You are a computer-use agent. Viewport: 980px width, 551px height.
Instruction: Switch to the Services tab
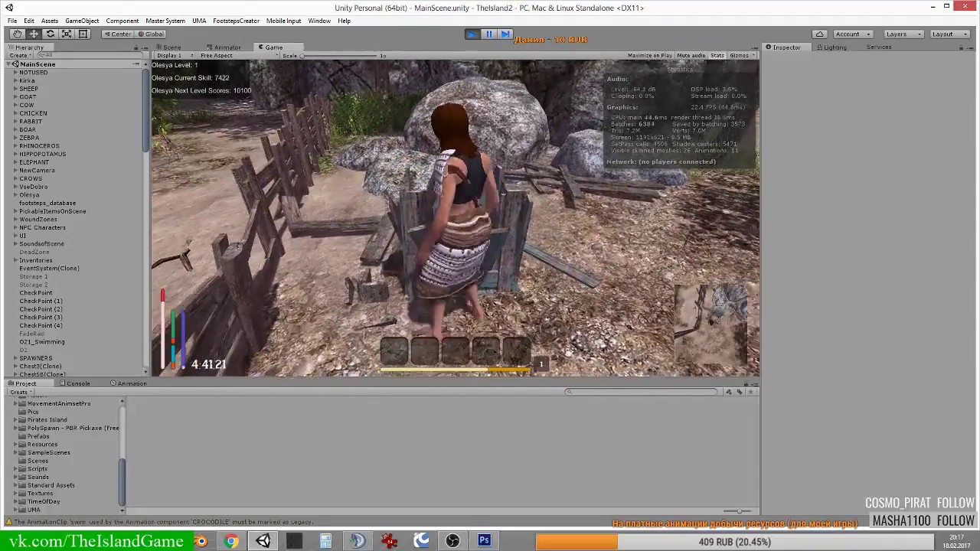point(879,47)
